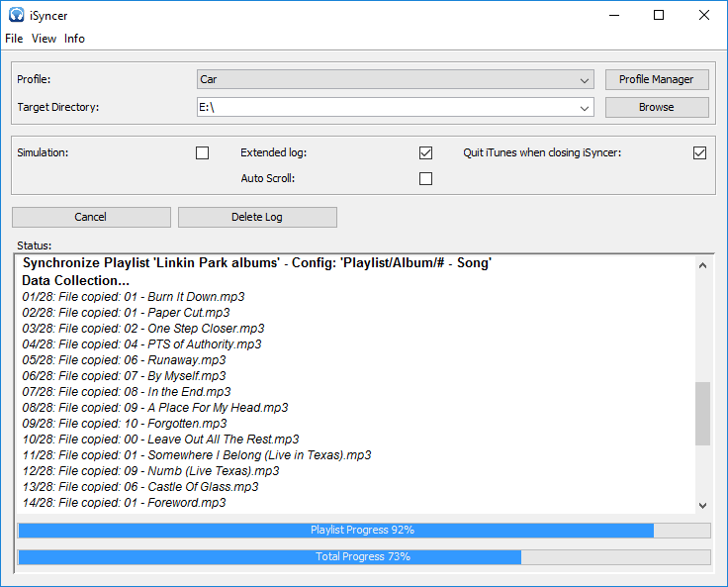Click the Playlist Progress bar
728x587 pixels.
[x=363, y=531]
